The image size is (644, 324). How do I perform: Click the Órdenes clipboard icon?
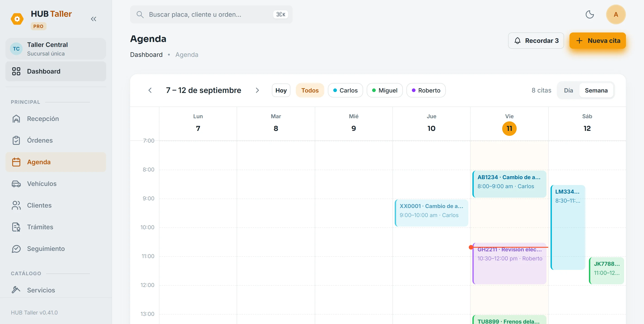coord(16,140)
